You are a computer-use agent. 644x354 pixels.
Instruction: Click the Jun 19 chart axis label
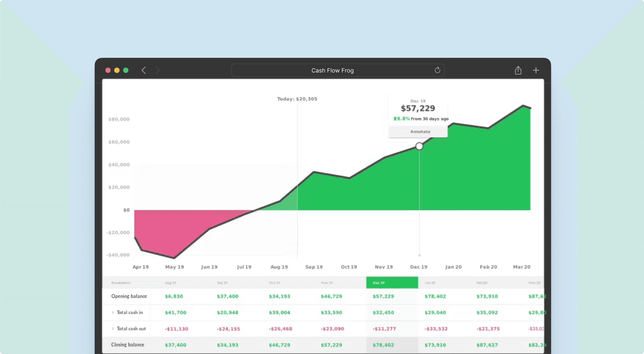coord(209,267)
